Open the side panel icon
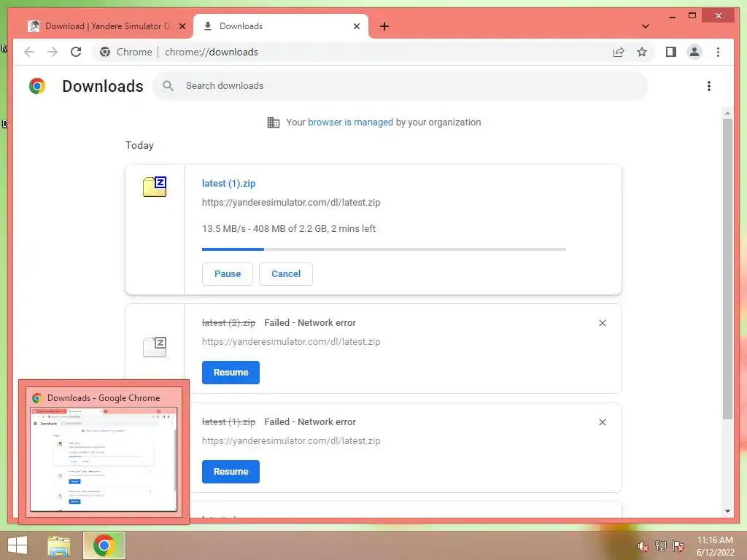The height and width of the screenshot is (560, 747). pyautogui.click(x=671, y=52)
